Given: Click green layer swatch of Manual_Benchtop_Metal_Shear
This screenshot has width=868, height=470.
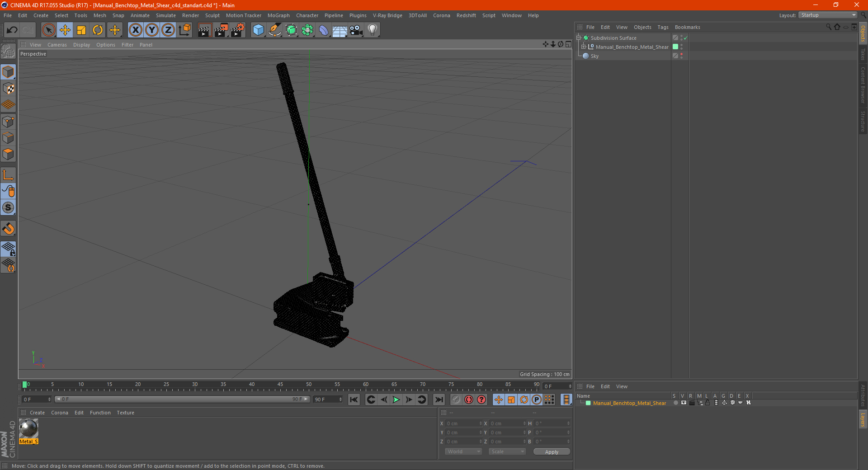Looking at the screenshot, I should coord(675,47).
